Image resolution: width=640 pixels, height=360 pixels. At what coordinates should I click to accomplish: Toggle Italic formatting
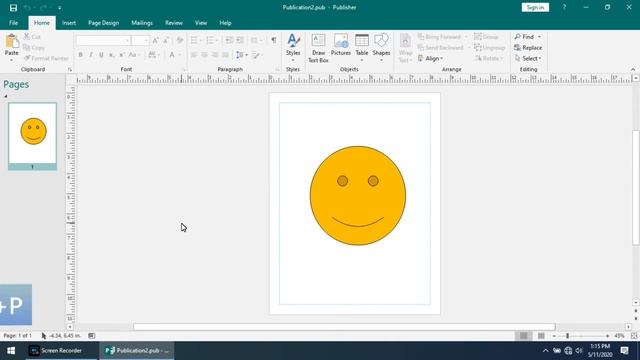(x=91, y=55)
